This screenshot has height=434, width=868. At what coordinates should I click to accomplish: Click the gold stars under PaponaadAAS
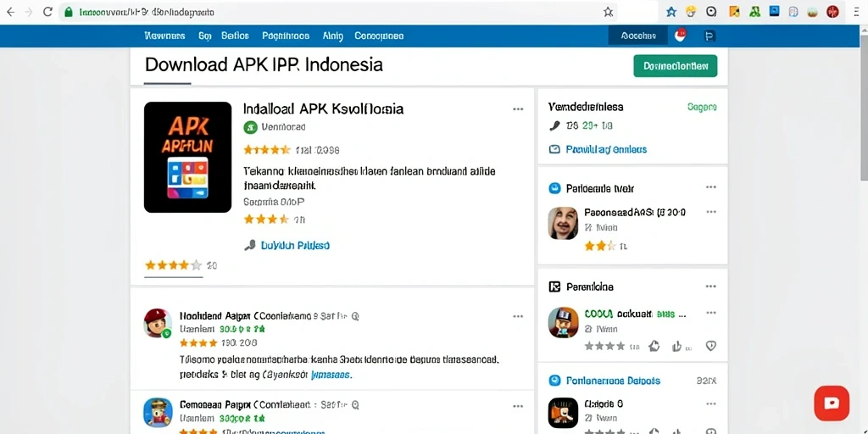600,246
